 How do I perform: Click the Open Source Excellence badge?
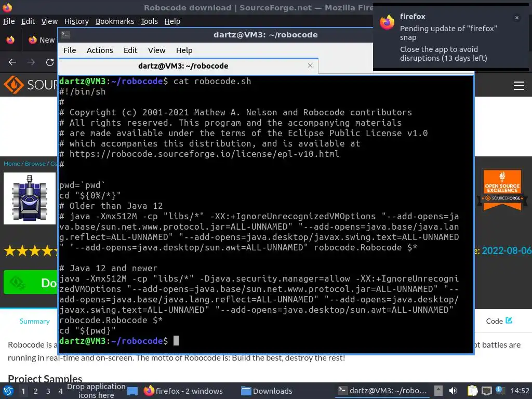(502, 190)
